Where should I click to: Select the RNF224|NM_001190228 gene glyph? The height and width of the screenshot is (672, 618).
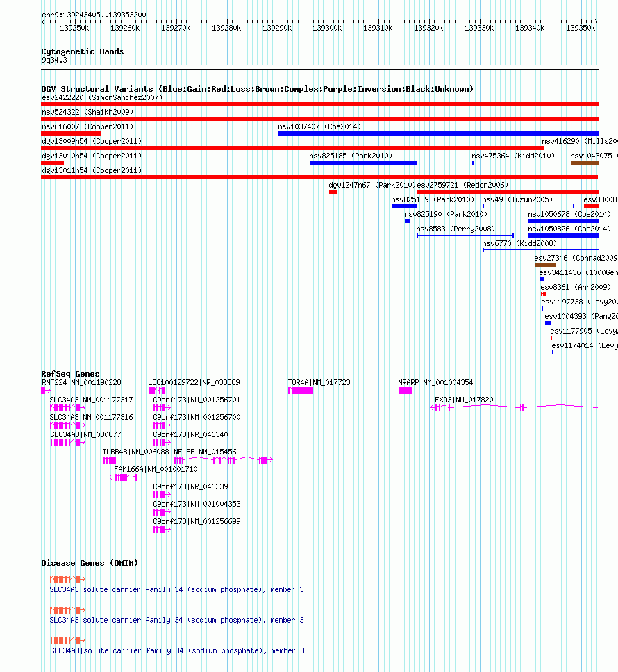(46, 391)
